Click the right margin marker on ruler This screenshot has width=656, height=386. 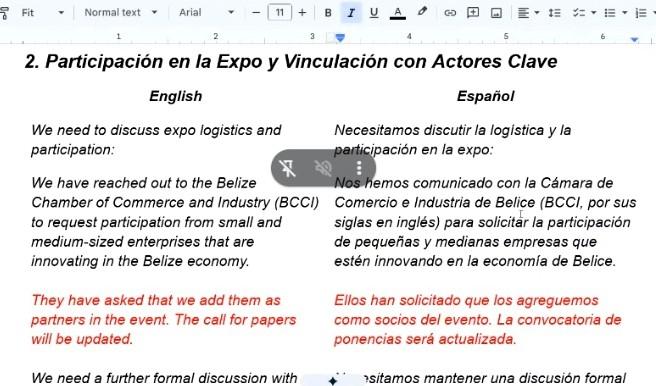coord(634,39)
